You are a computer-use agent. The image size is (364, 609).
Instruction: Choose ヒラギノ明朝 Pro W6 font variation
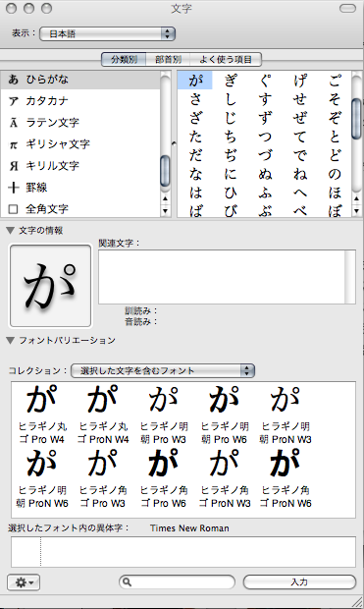click(x=225, y=415)
